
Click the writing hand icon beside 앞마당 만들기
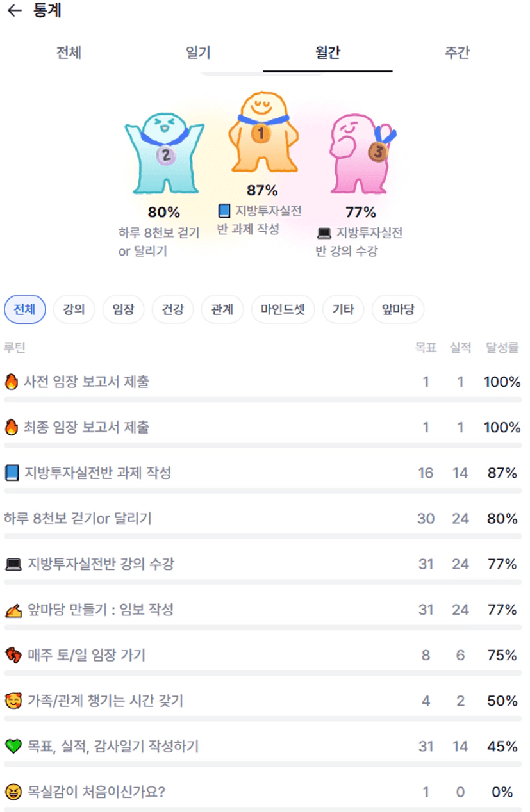point(13,610)
